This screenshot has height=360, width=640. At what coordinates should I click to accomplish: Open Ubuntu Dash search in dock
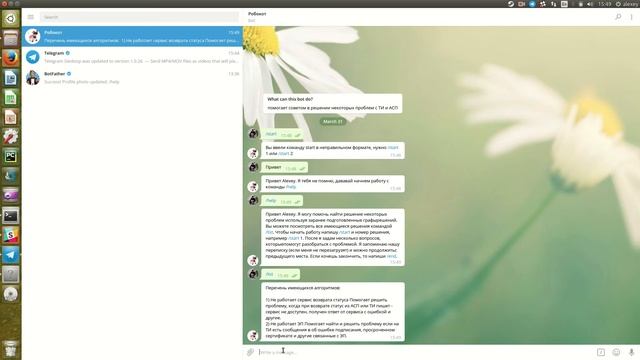coord(11,18)
